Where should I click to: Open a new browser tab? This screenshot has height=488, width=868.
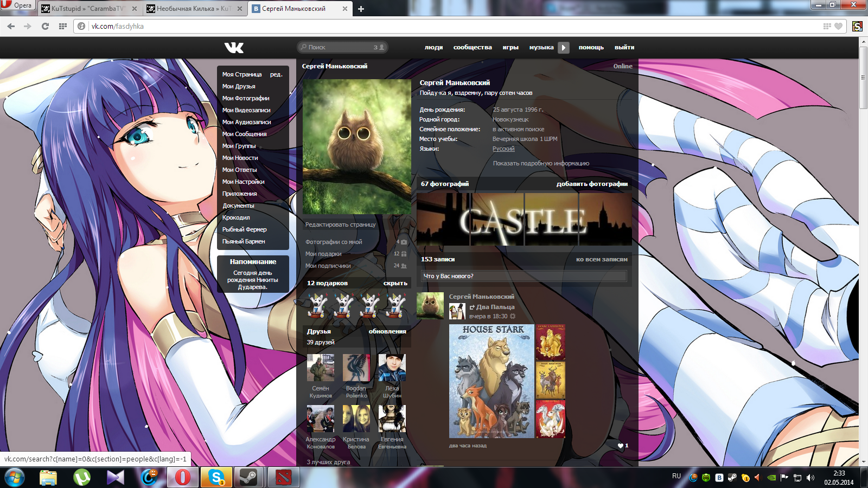pos(361,9)
